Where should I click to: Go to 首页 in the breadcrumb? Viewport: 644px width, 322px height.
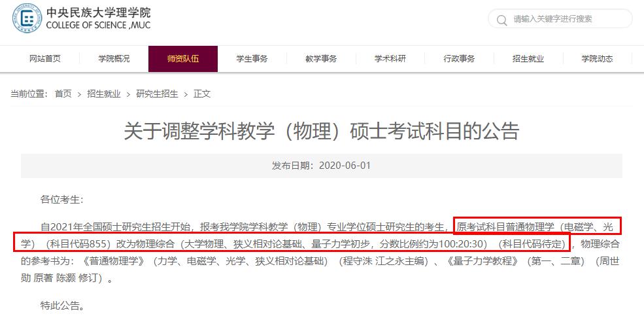click(63, 94)
